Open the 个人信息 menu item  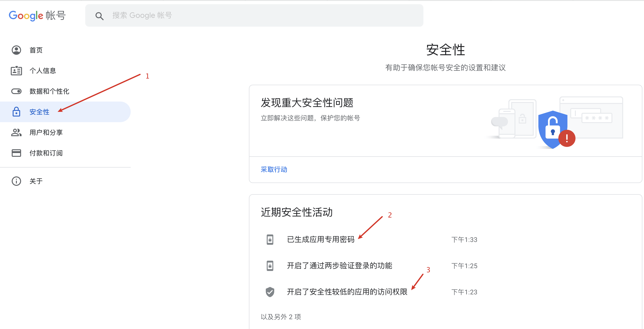(42, 71)
